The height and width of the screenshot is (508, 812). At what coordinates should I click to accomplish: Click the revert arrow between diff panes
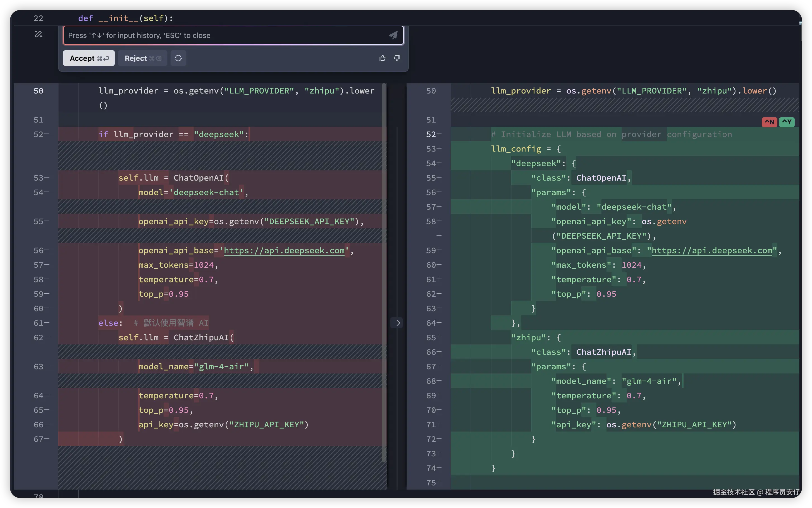(397, 323)
